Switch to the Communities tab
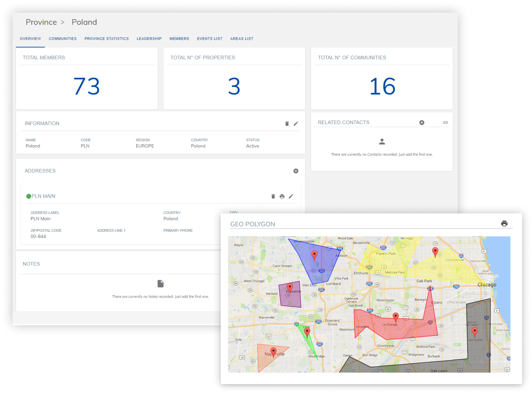 (x=62, y=38)
